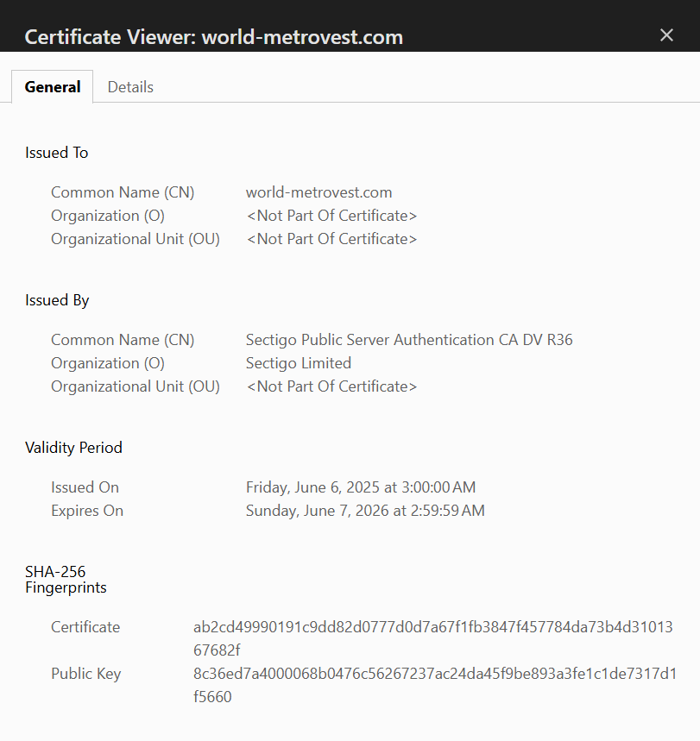
Task: Click the Issued To Organization (O) label
Action: point(108,216)
